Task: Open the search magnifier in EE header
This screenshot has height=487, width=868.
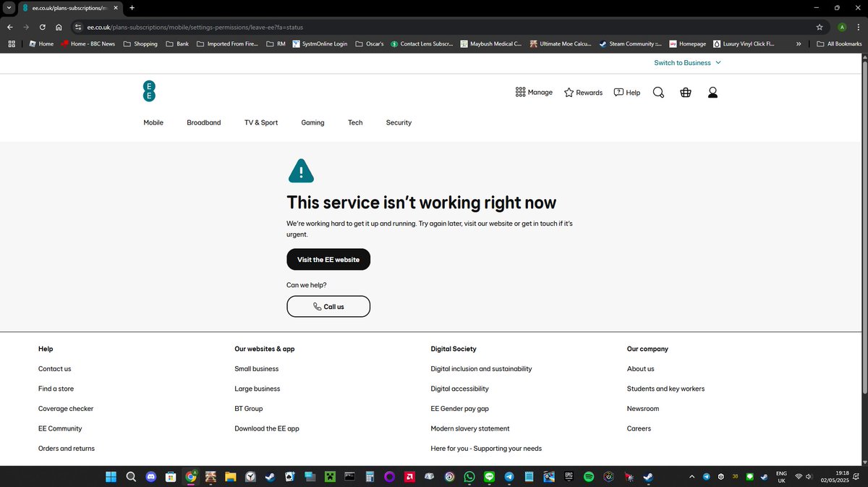Action: point(658,93)
